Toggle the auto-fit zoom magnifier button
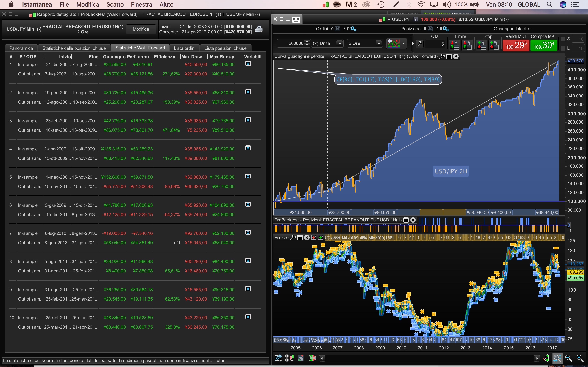The width and height of the screenshot is (588, 367). [x=557, y=358]
